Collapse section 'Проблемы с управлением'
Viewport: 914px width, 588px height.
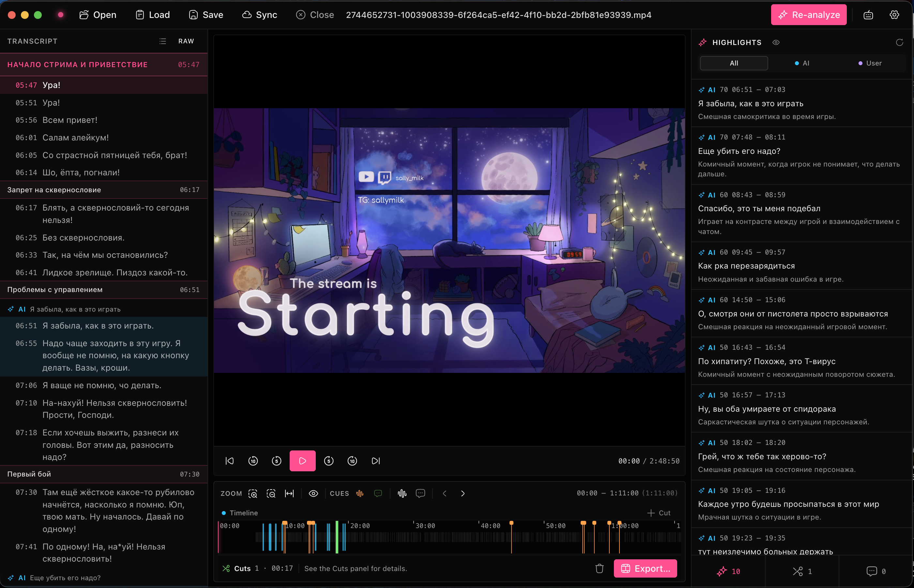[103, 290]
